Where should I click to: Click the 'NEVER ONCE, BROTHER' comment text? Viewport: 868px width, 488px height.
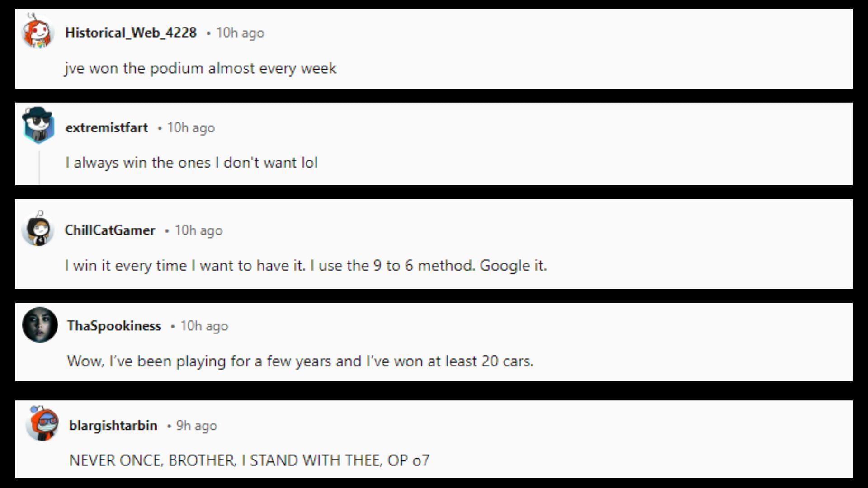point(249,460)
